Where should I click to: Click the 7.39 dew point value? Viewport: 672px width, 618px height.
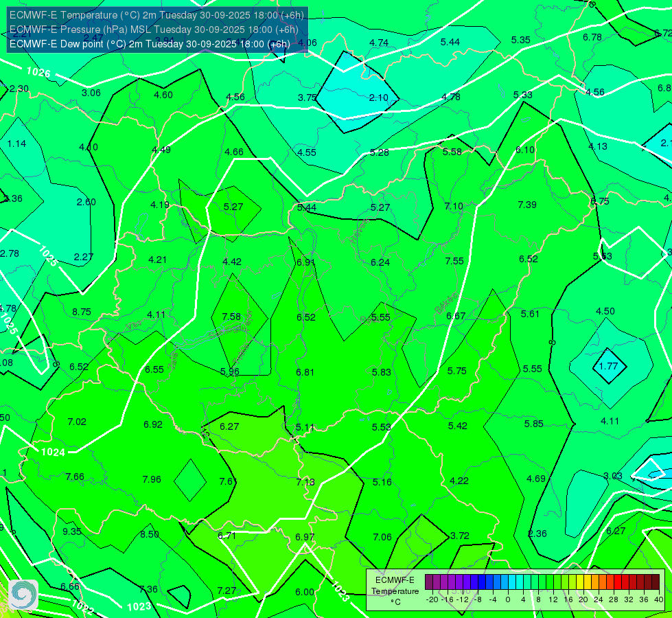[527, 205]
